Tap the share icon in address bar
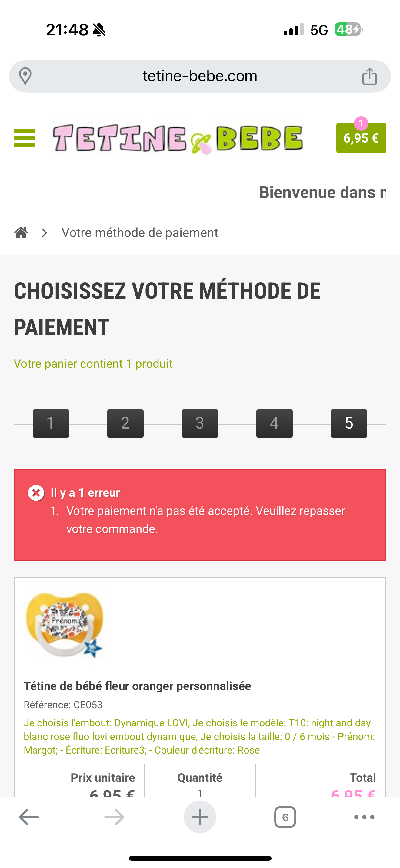This screenshot has width=400, height=868. (369, 76)
